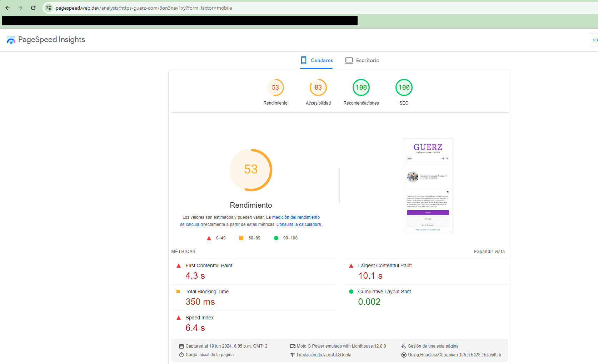Viewport: 598px width, 364px height.
Task: Click the network icon beside Limitación de la red
Action: (x=293, y=355)
